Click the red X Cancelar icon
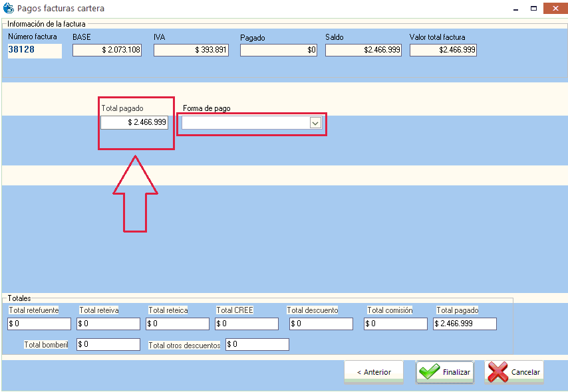568x392 pixels. point(497,372)
